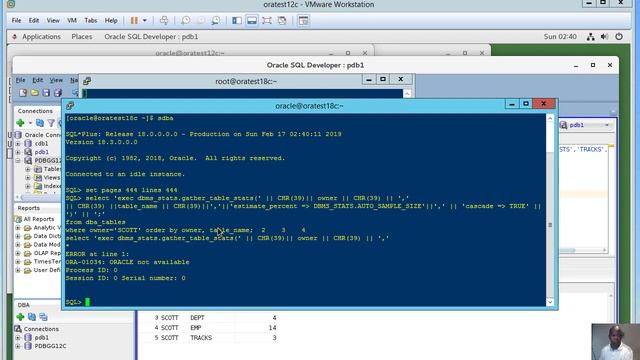Image resolution: width=640 pixels, height=360 pixels.
Task: Click the New file icon in SQL Developer toolbar
Action: tap(23, 93)
